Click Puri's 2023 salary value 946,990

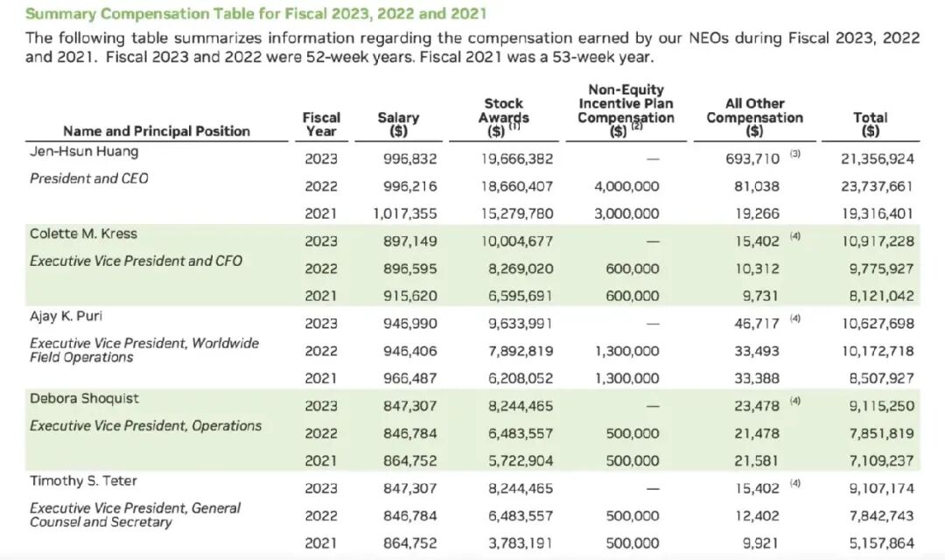coord(409,324)
